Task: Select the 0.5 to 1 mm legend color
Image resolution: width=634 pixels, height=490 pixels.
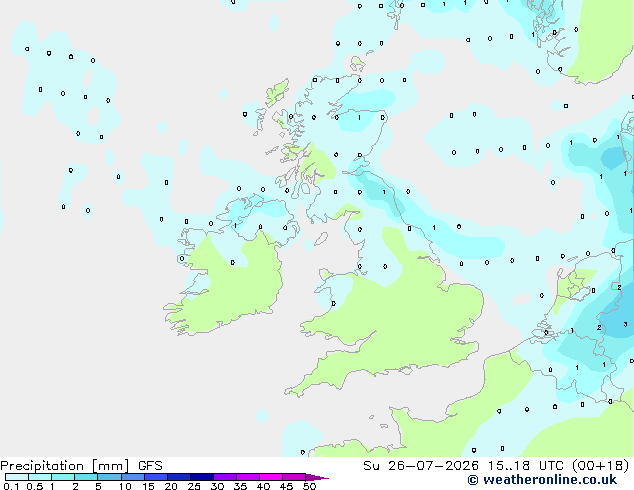Action: (x=40, y=477)
